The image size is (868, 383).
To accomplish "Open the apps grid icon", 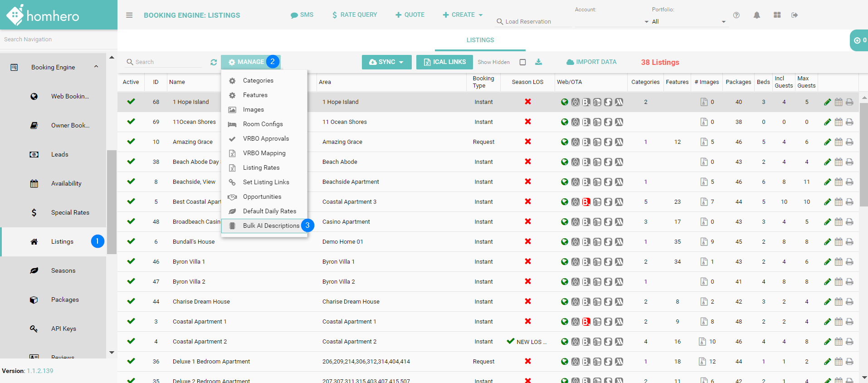I will [777, 15].
